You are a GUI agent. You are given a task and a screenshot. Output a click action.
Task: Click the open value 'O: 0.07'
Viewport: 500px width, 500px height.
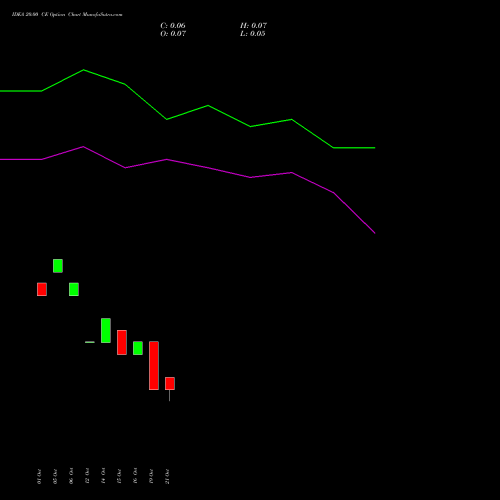173,34
